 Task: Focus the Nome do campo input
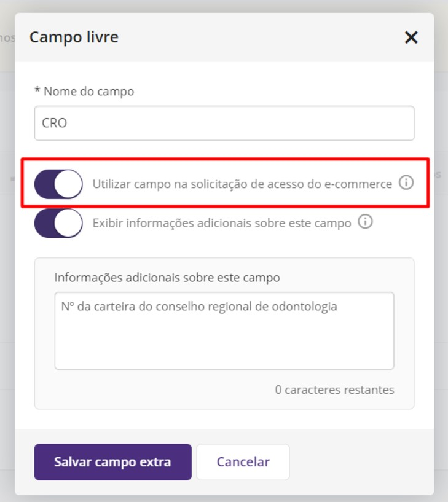(224, 123)
